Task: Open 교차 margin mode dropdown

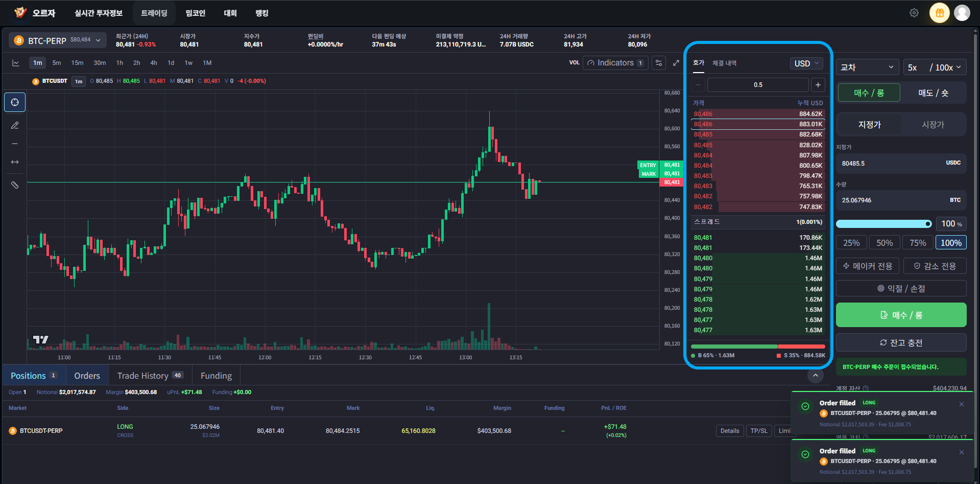Action: 868,67
